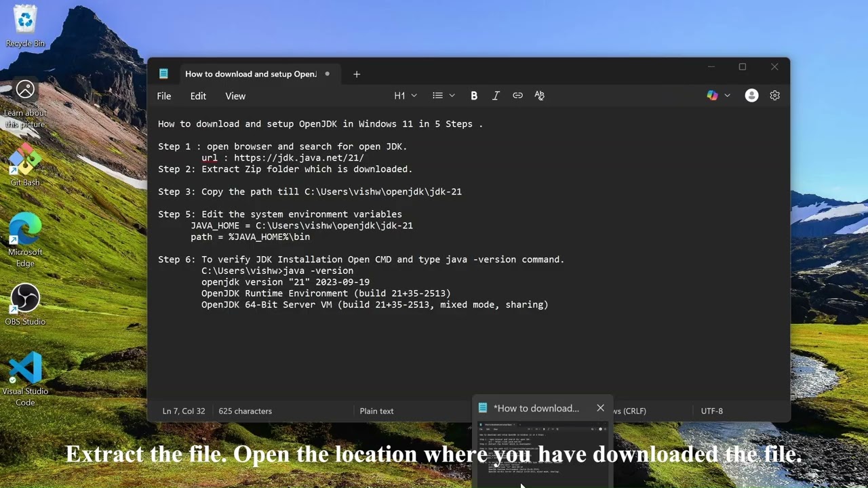Clear formatting using the toolbar icon

point(539,96)
